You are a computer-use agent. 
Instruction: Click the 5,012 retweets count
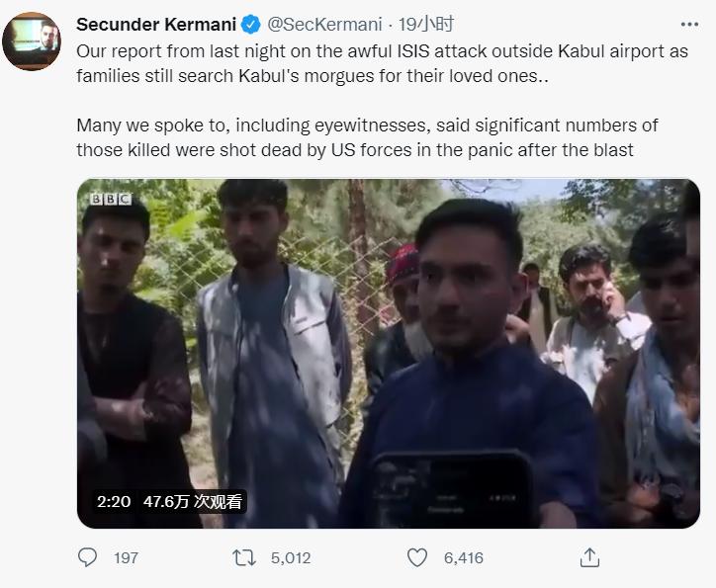click(290, 558)
